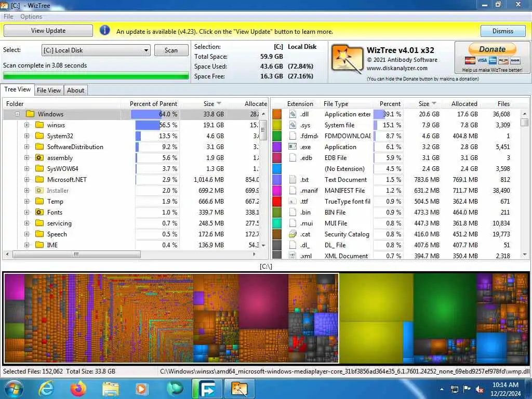Image resolution: width=532 pixels, height=399 pixels.
Task: Collapse the Windows folder tree node
Action: 17,114
